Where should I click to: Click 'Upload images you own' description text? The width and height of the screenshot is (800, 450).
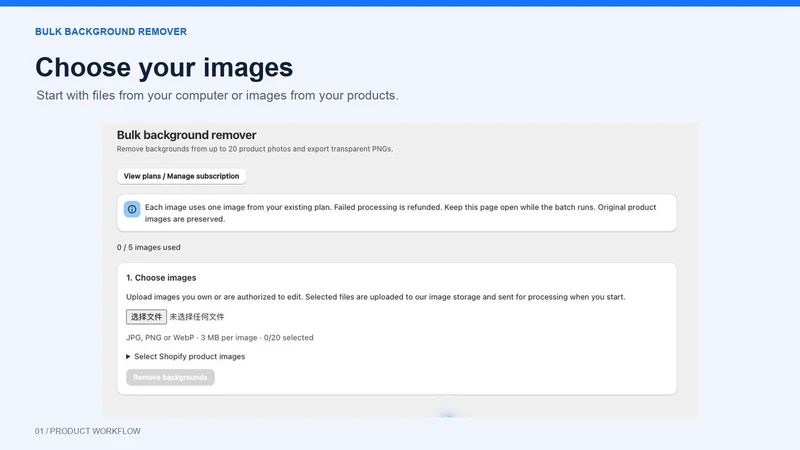376,297
